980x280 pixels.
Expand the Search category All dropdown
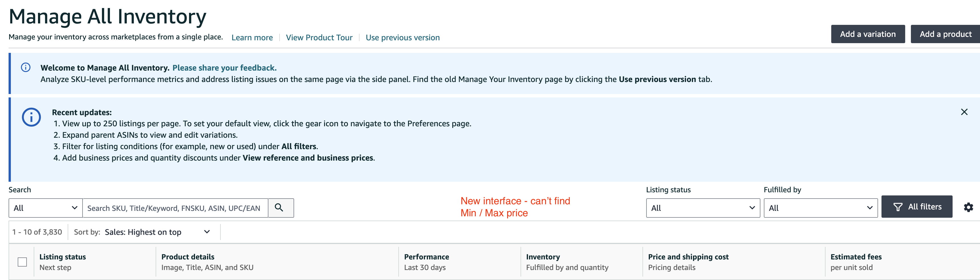click(45, 208)
